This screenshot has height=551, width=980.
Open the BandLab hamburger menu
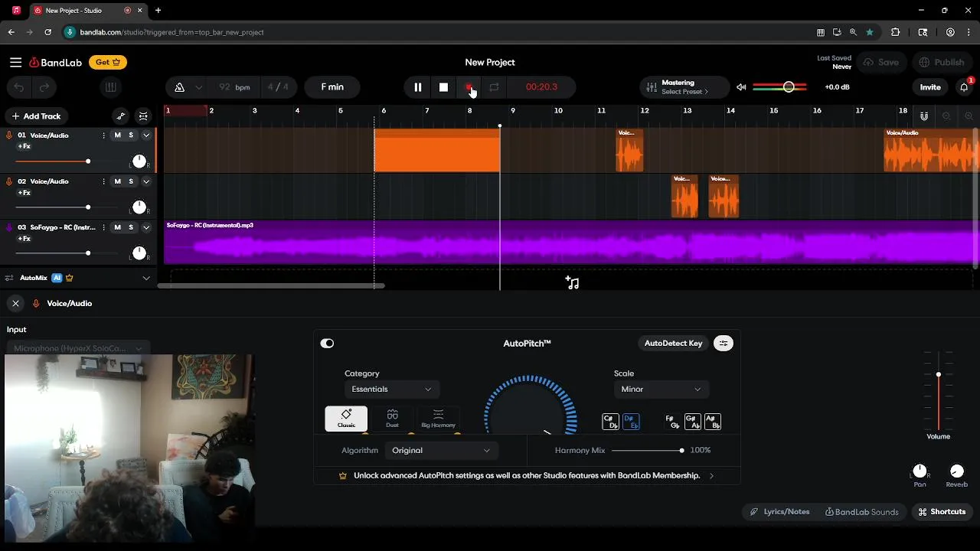point(15,63)
